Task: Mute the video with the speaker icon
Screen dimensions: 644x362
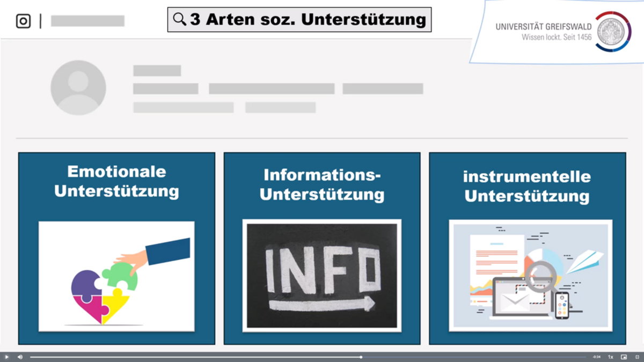Action: [20, 357]
